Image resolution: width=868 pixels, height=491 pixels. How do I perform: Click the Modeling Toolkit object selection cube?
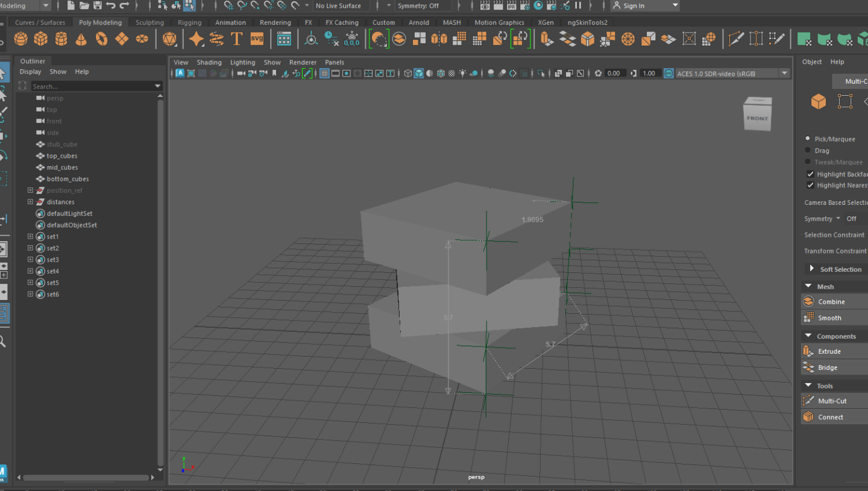818,101
